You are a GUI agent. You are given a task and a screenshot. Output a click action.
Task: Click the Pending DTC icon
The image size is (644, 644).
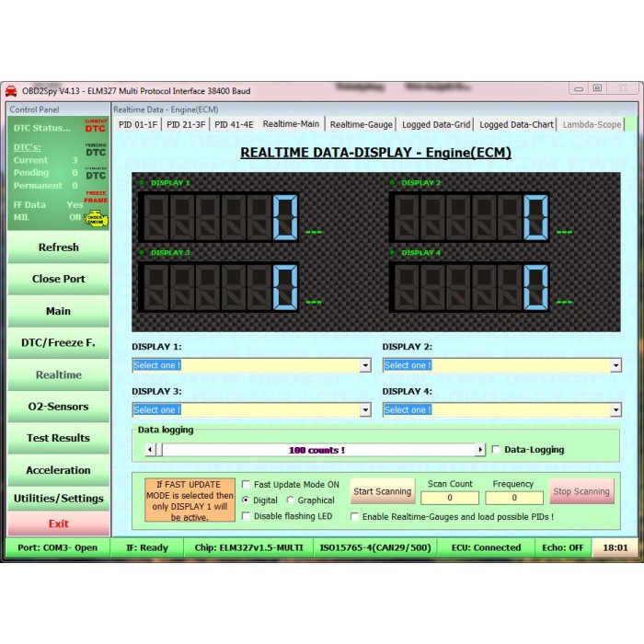click(96, 150)
